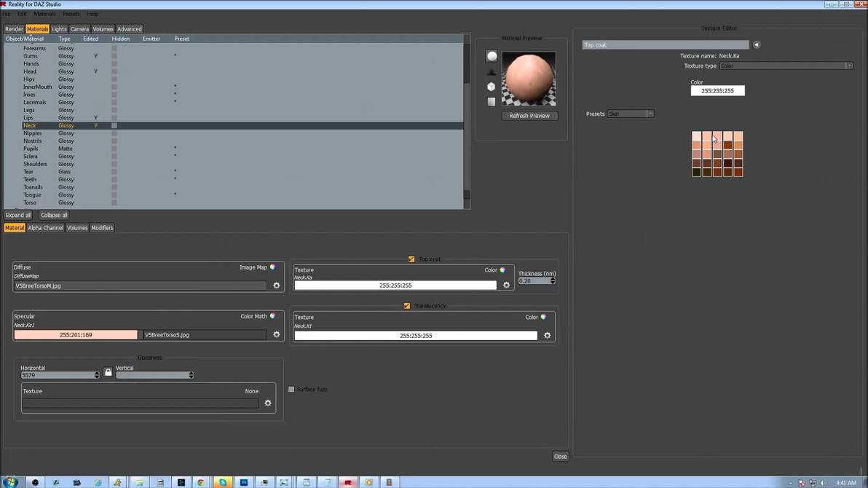Screen dimensions: 868x488
Task: Disable the Top coat checkbox
Action: [411, 259]
